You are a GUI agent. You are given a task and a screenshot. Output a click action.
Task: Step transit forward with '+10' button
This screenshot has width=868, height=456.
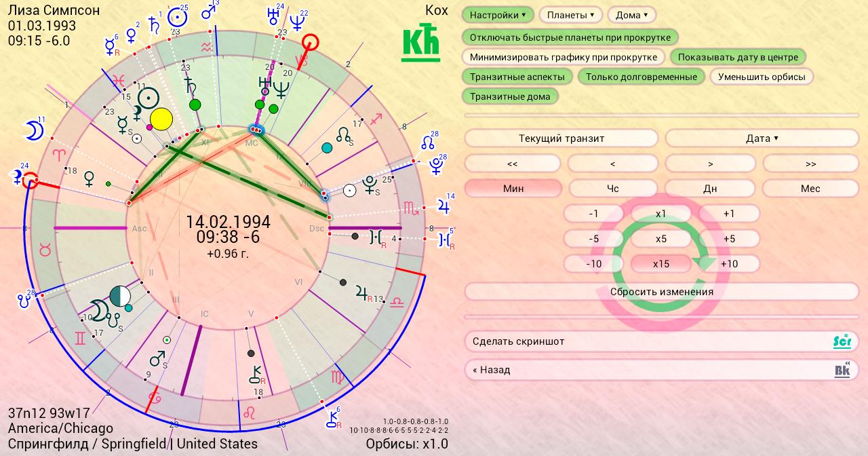(729, 264)
